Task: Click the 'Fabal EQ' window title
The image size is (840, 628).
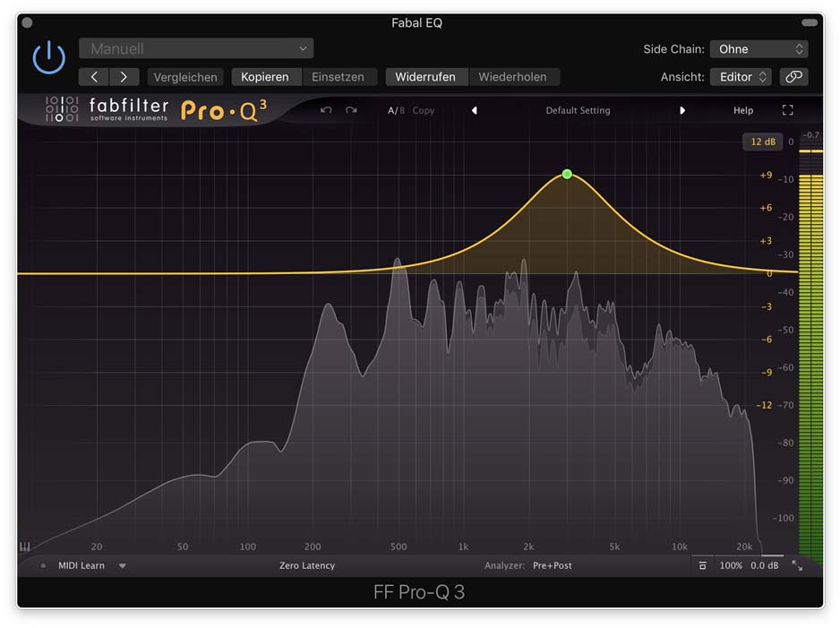Action: point(416,22)
